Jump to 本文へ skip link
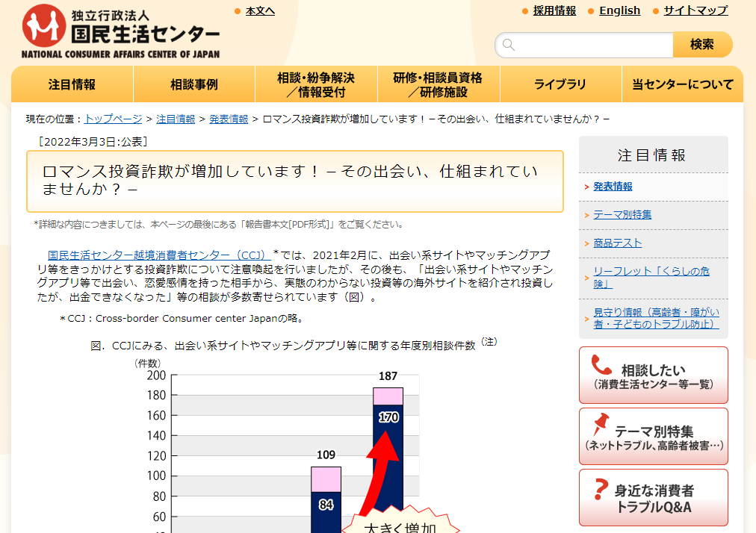Viewport: 756px width, 533px height. tap(260, 11)
